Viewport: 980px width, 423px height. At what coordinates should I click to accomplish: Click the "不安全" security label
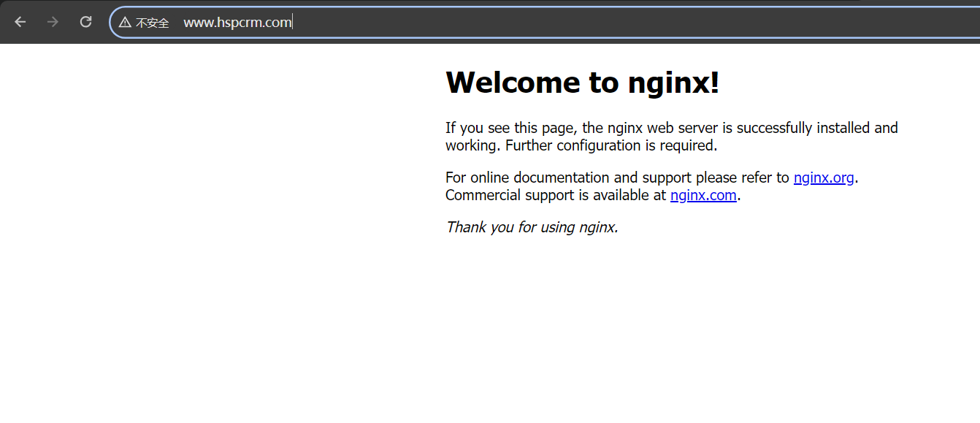pyautogui.click(x=153, y=23)
